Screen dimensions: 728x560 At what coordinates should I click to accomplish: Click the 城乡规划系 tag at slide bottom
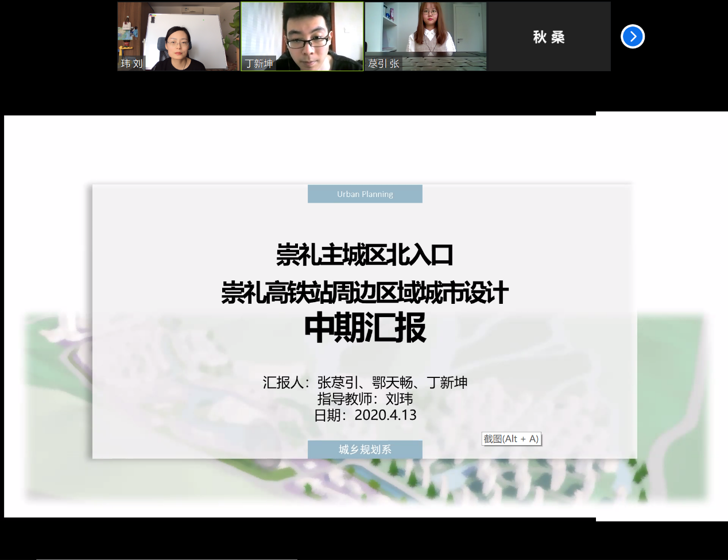point(365,449)
